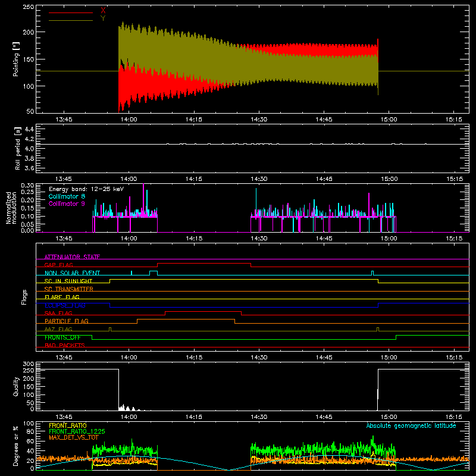This screenshot has height=476, width=476.
Task: Click 15:15 under the Pointing plot
Action: point(454,120)
